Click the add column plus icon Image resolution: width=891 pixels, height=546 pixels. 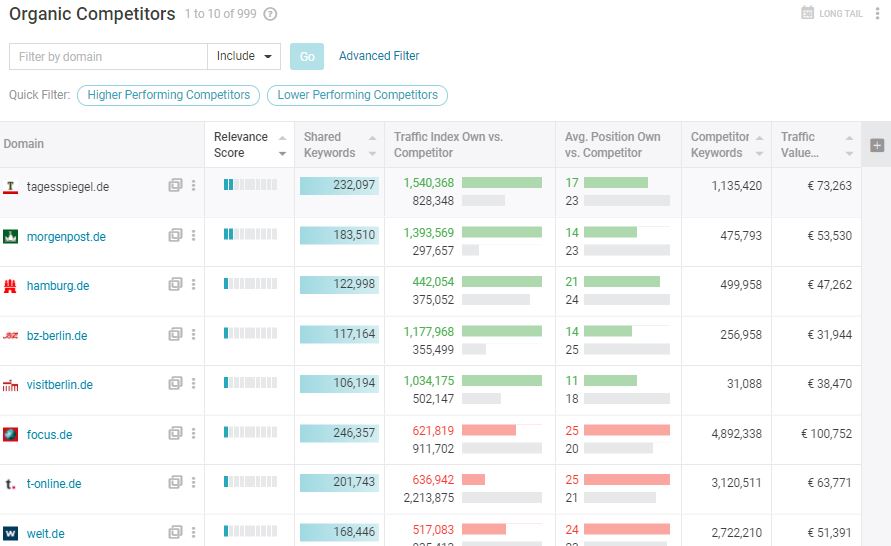pos(877,145)
